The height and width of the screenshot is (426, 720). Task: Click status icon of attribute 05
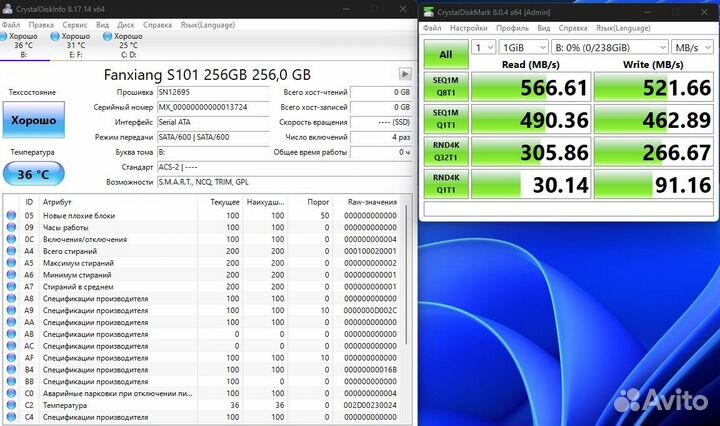[x=11, y=215]
